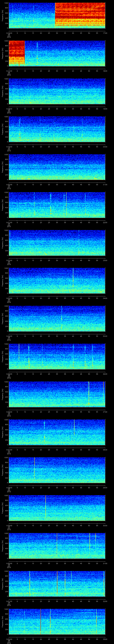Click the "9:23:00" start time label
The width and height of the screenshot is (114, 644).
tap(9, 298)
